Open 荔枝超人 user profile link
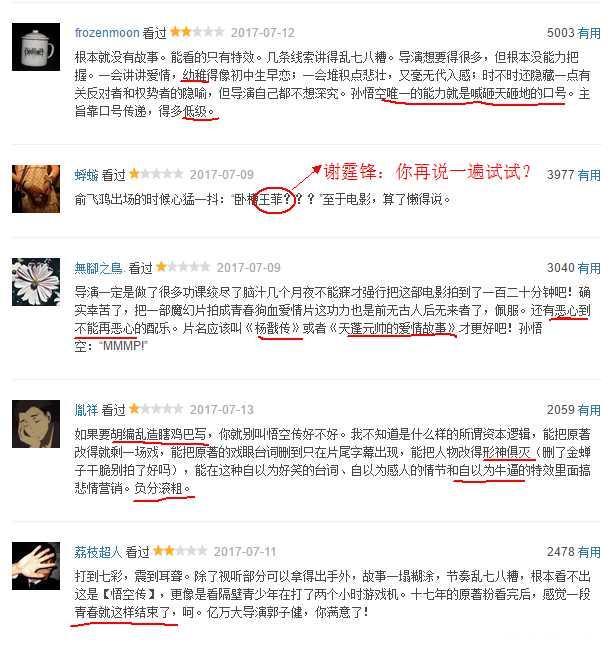The width and height of the screenshot is (613, 645). point(98,552)
